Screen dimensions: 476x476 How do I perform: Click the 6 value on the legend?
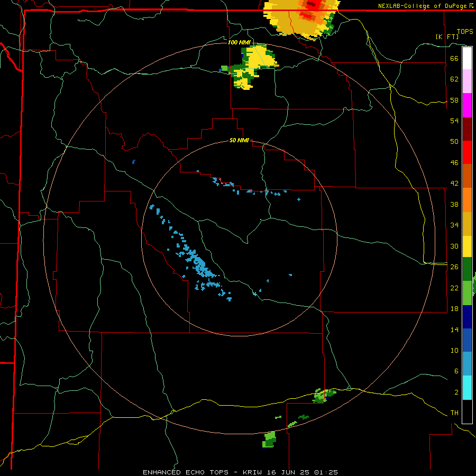click(x=456, y=371)
